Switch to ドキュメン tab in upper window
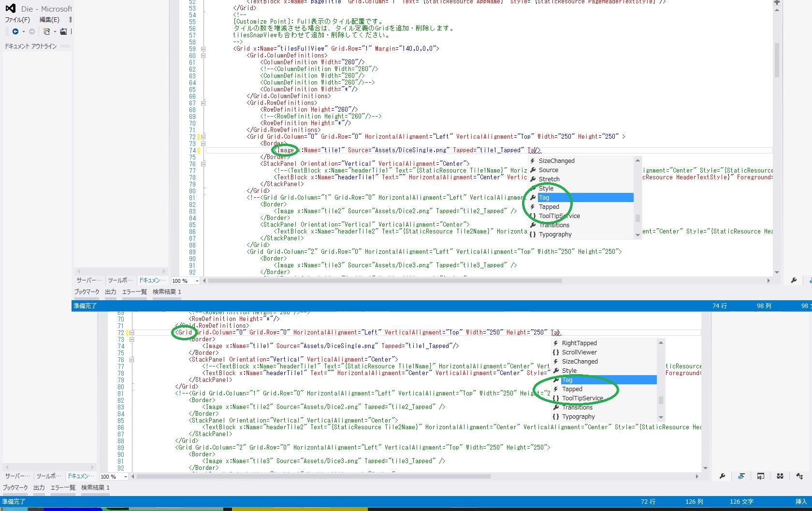812x511 pixels. (152, 280)
